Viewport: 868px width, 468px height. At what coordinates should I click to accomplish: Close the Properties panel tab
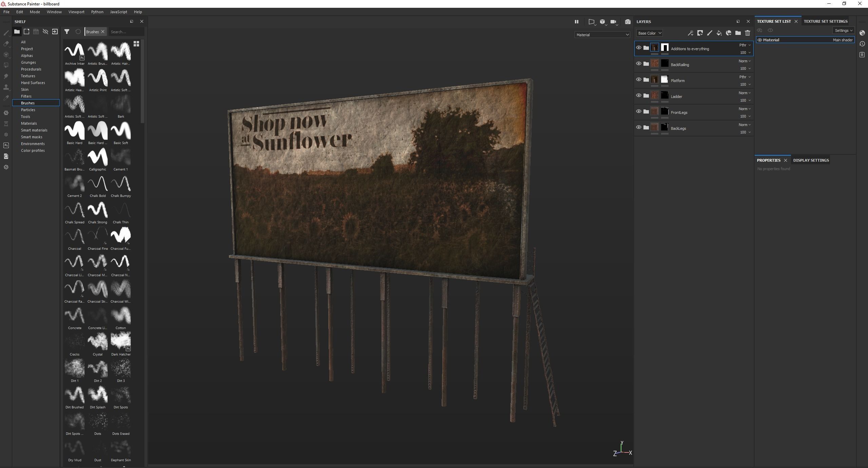(x=785, y=160)
